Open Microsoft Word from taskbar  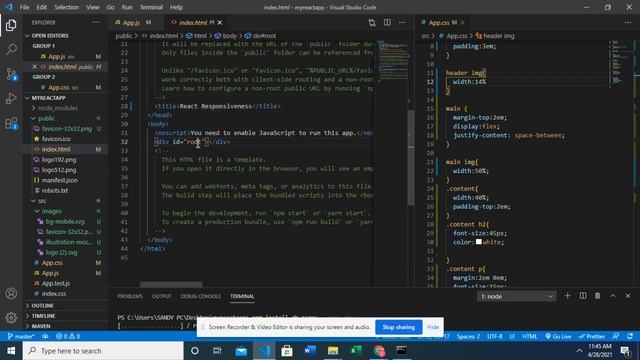(x=310, y=351)
